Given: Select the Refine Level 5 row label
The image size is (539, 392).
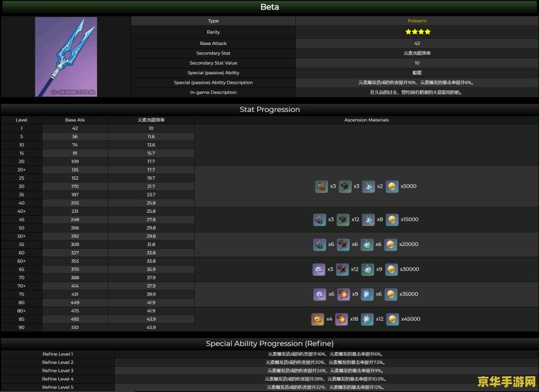Looking at the screenshot, I should click(58, 388).
